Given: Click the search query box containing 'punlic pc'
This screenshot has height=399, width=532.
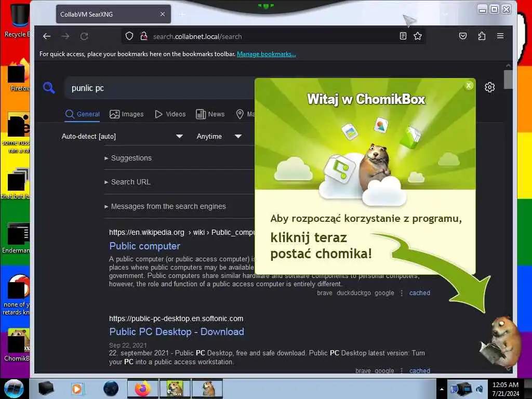Looking at the screenshot, I should [159, 88].
